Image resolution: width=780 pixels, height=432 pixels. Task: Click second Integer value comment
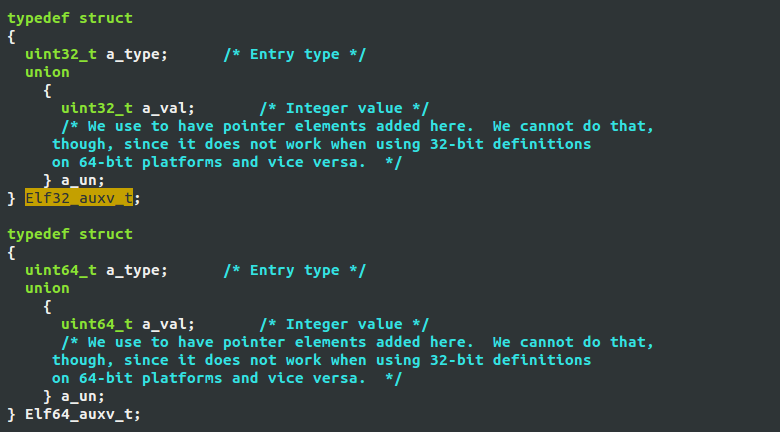(x=344, y=324)
